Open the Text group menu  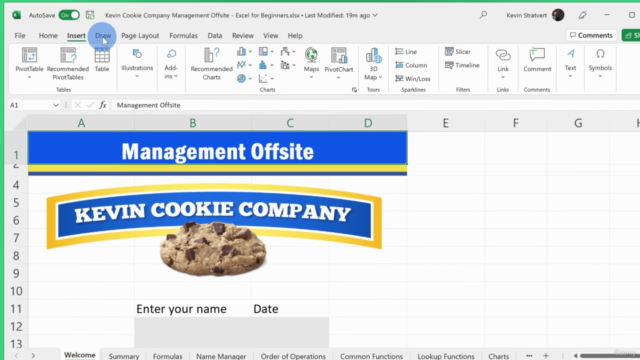pos(570,63)
